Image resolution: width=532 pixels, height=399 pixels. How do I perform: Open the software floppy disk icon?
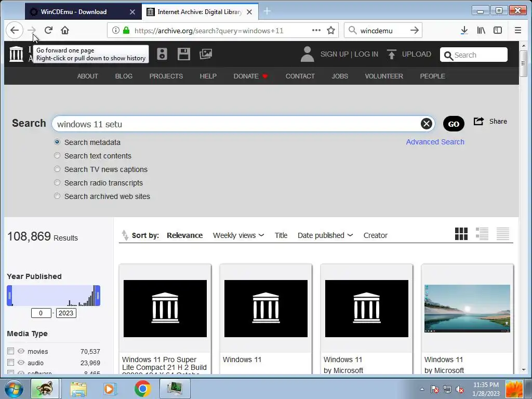click(183, 54)
